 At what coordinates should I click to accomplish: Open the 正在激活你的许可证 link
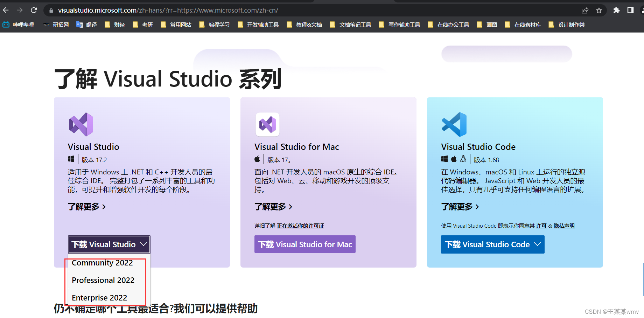pos(300,226)
